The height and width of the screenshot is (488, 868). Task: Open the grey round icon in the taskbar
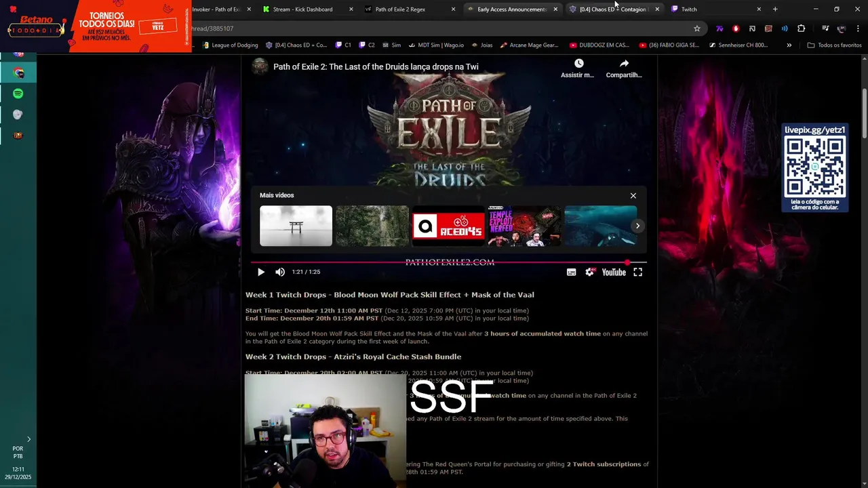pyautogui.click(x=18, y=115)
